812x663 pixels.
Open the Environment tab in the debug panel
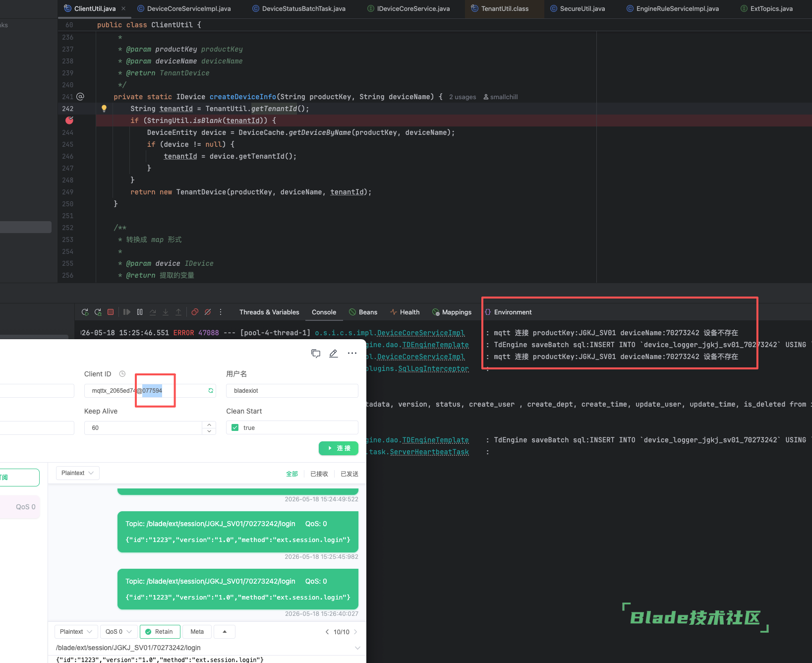(508, 312)
